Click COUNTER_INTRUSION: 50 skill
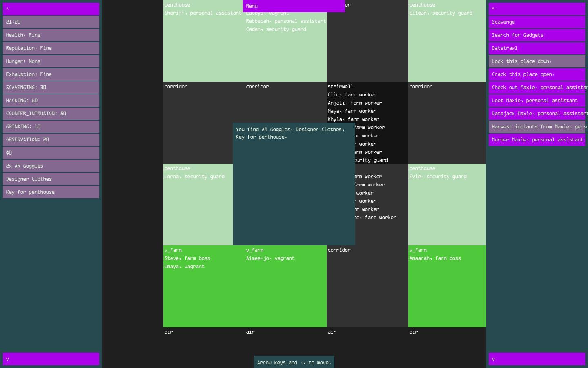The width and height of the screenshot is (588, 368). pos(51,114)
